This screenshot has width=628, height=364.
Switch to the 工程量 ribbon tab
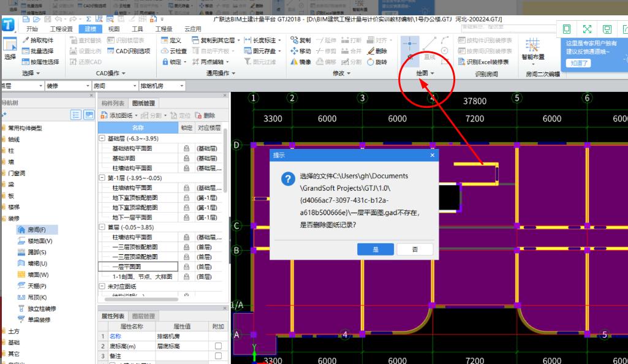point(164,29)
